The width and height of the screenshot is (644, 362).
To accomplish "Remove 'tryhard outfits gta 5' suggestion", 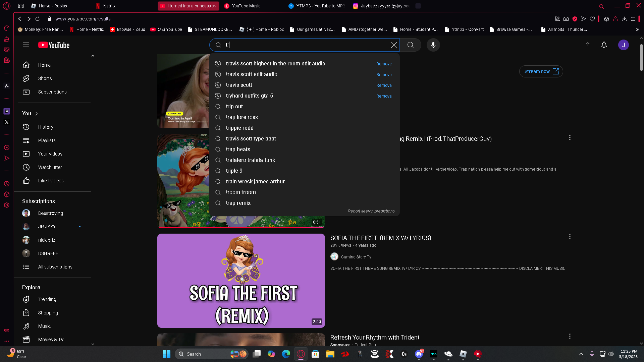I will [384, 96].
